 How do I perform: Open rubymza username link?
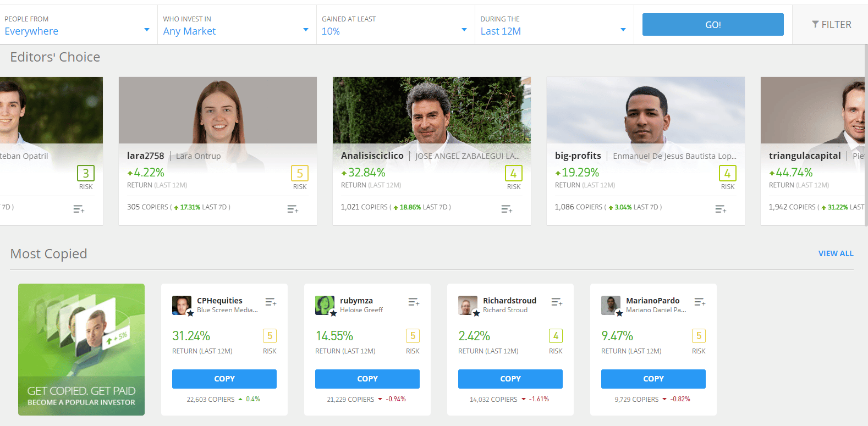tap(356, 301)
